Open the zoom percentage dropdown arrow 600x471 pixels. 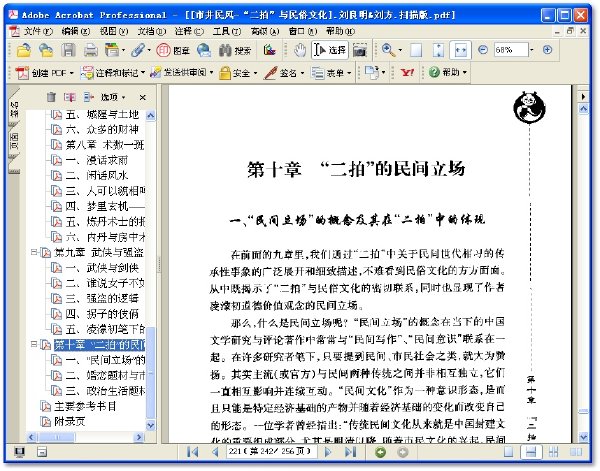[x=532, y=50]
